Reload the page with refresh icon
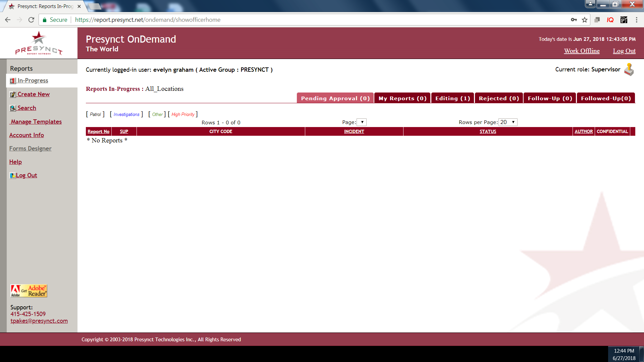 pyautogui.click(x=31, y=20)
